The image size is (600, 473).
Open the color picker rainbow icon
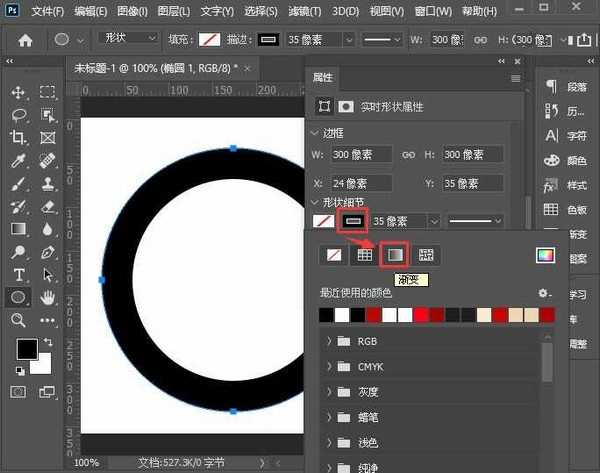544,255
